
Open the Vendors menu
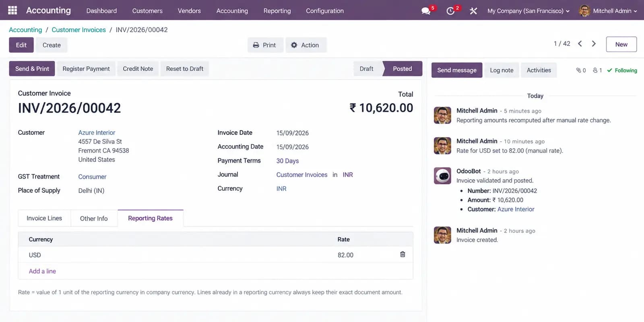click(189, 11)
